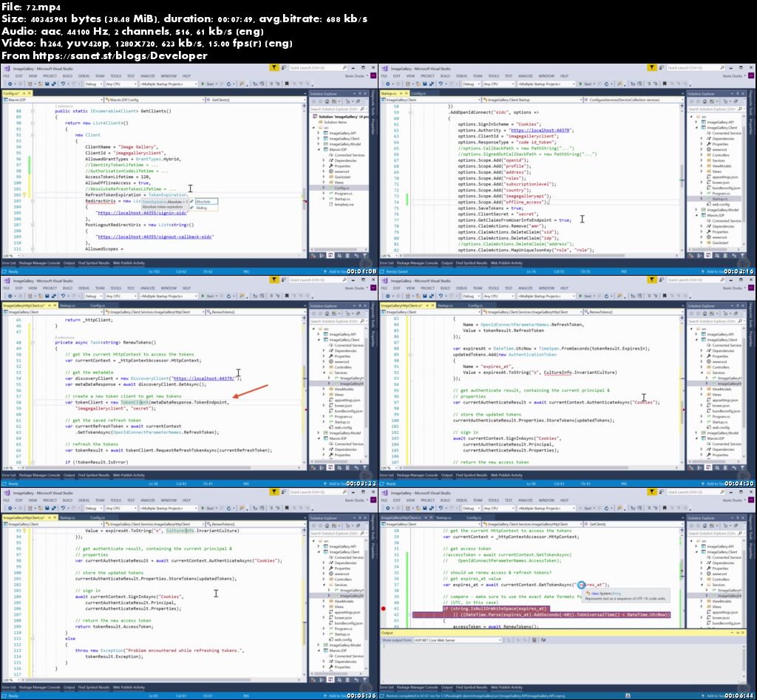In the 00:01:08 frame, click the Undo toolbar icon
757x700 pixels.
click(63, 84)
